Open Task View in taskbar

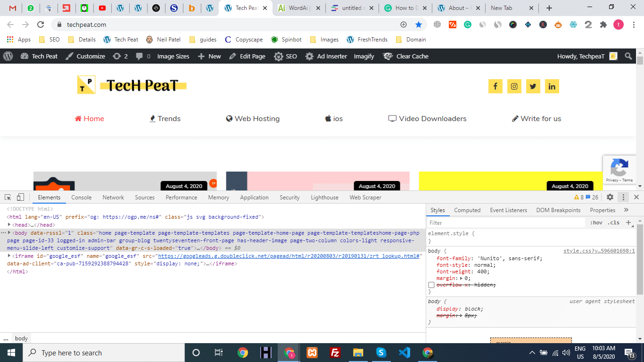(219, 353)
